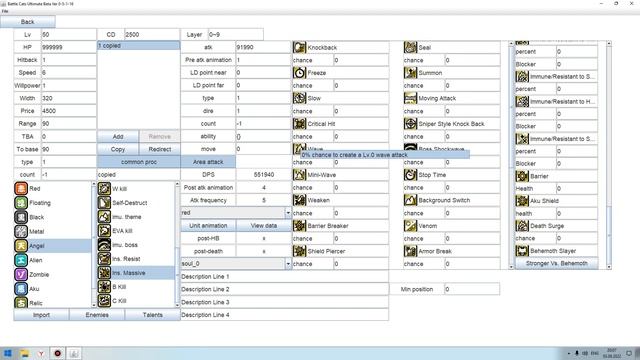The width and height of the screenshot is (640, 360).
Task: Click the Slow ability icon
Action: click(299, 98)
